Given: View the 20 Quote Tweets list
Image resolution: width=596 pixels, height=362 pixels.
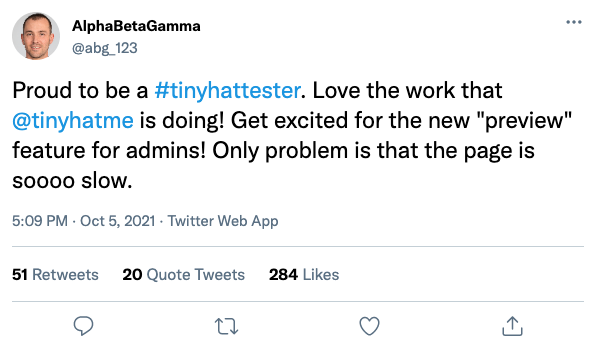Looking at the screenshot, I should click(184, 275).
